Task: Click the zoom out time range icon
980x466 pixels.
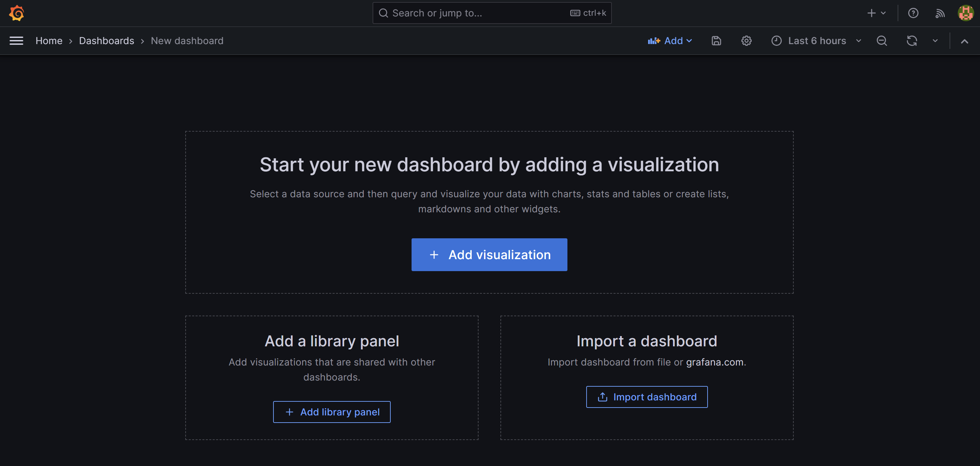Action: [882, 41]
